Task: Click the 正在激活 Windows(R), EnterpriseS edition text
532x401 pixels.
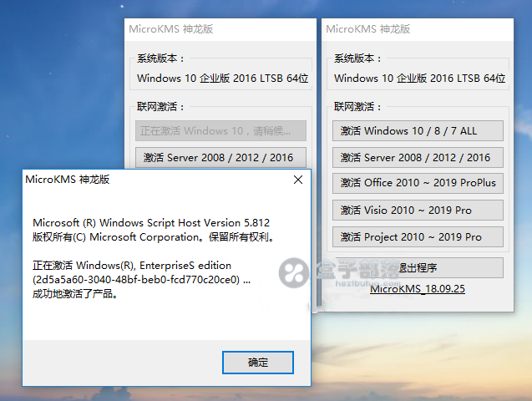Action: coord(132,266)
